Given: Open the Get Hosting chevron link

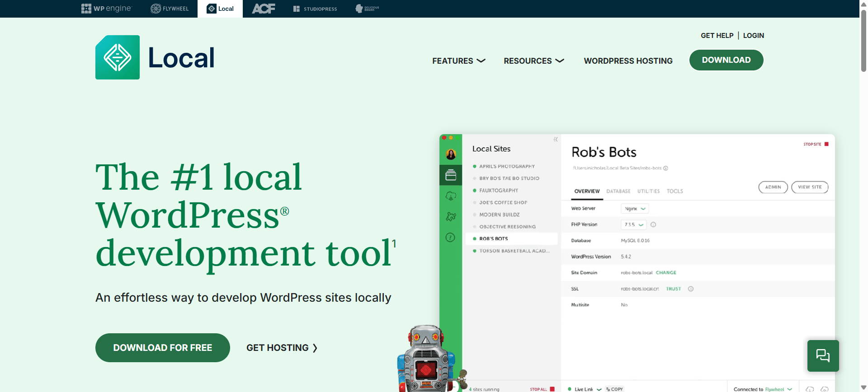Looking at the screenshot, I should [x=282, y=348].
